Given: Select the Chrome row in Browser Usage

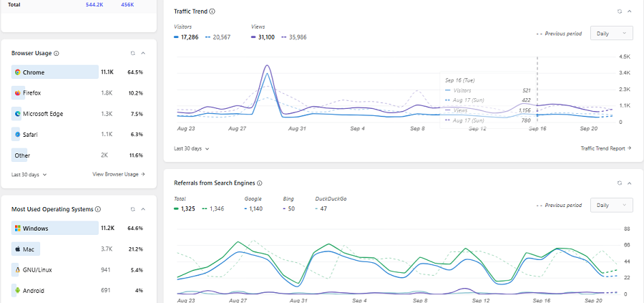Looking at the screenshot, I should tap(54, 72).
